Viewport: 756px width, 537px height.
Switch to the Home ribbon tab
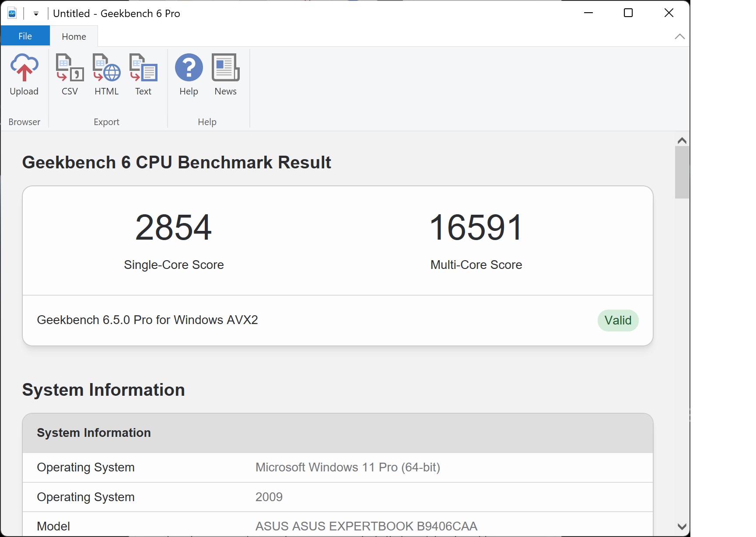tap(73, 37)
